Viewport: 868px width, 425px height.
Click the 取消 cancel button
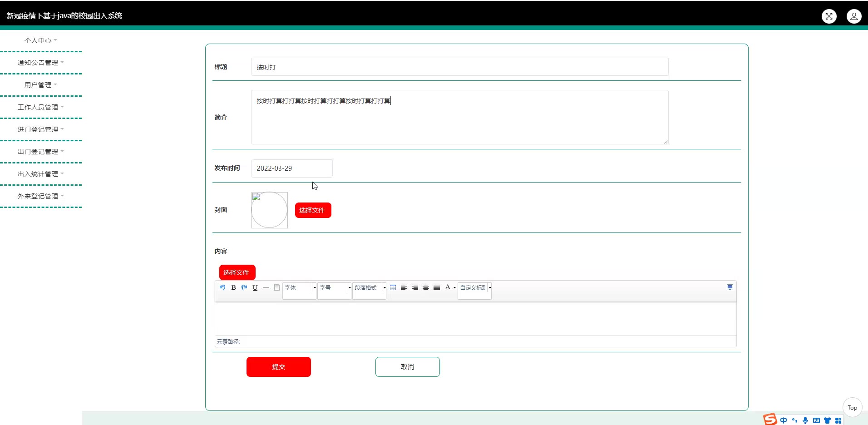pyautogui.click(x=408, y=367)
